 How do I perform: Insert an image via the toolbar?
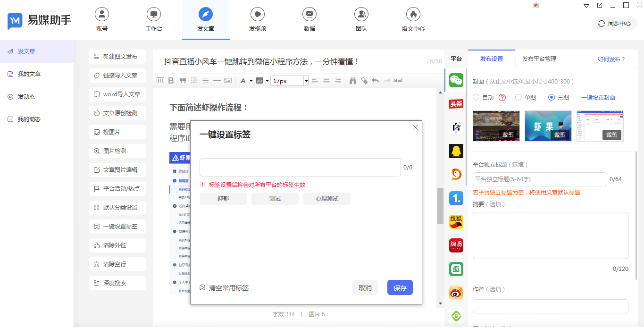(x=228, y=81)
